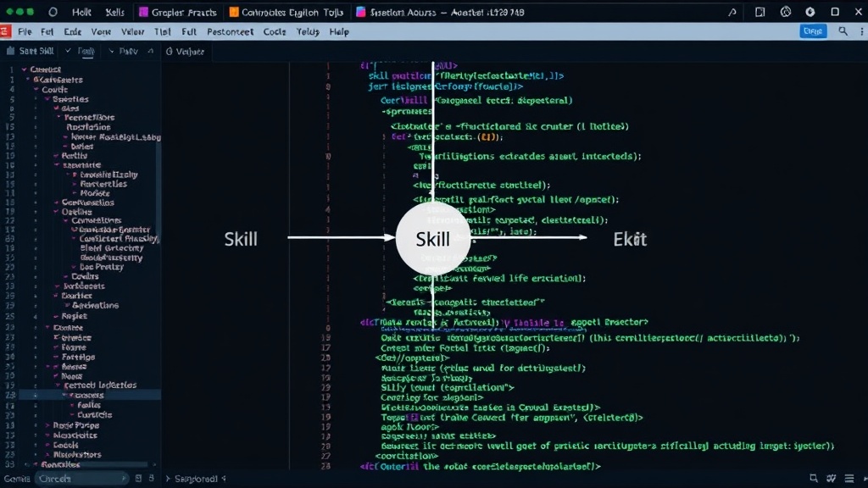Select the Fotrtige tree item
This screenshot has height=488, width=868.
tap(78, 357)
